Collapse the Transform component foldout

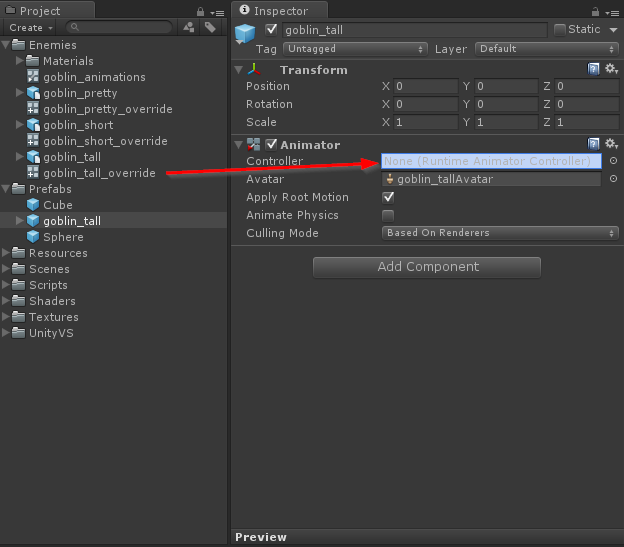(238, 70)
